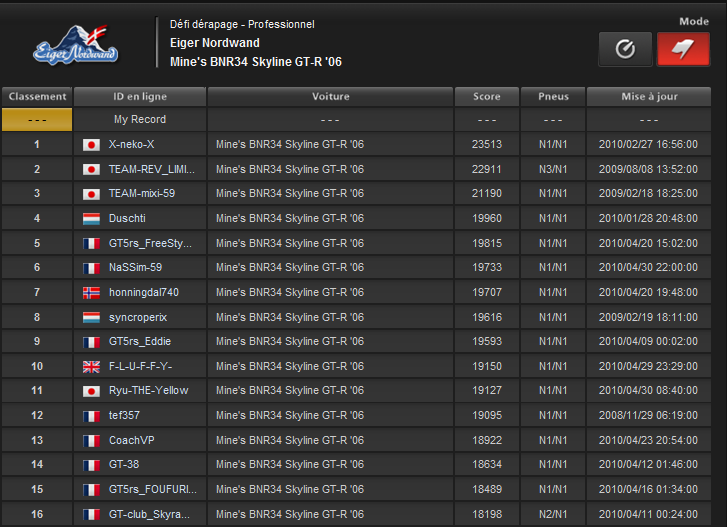This screenshot has width=727, height=527.
Task: Click Japan flag beside Ryu-THE-Yellow
Action: 91,391
